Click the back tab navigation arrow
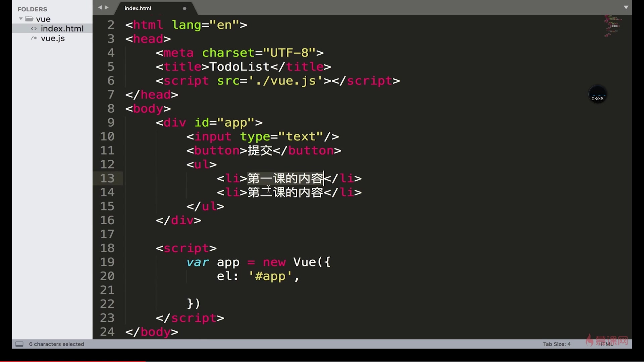The image size is (644, 362). click(100, 7)
